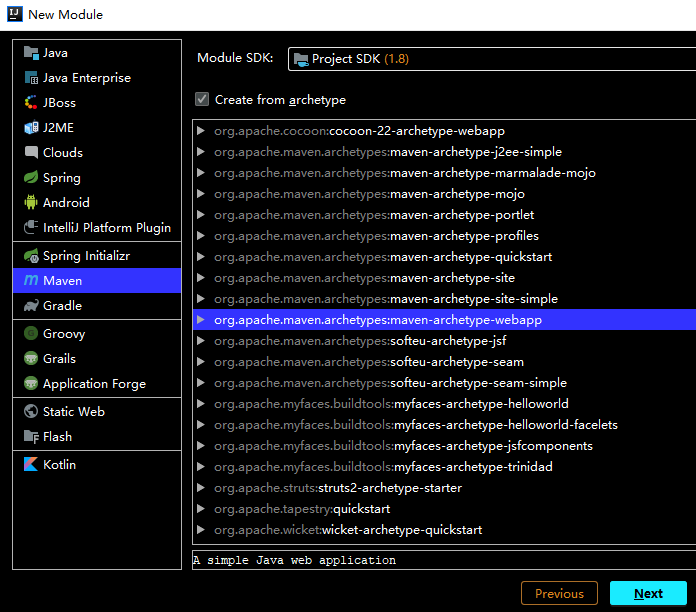The height and width of the screenshot is (612, 696).
Task: Select Kotlin module type
Action: 97,464
